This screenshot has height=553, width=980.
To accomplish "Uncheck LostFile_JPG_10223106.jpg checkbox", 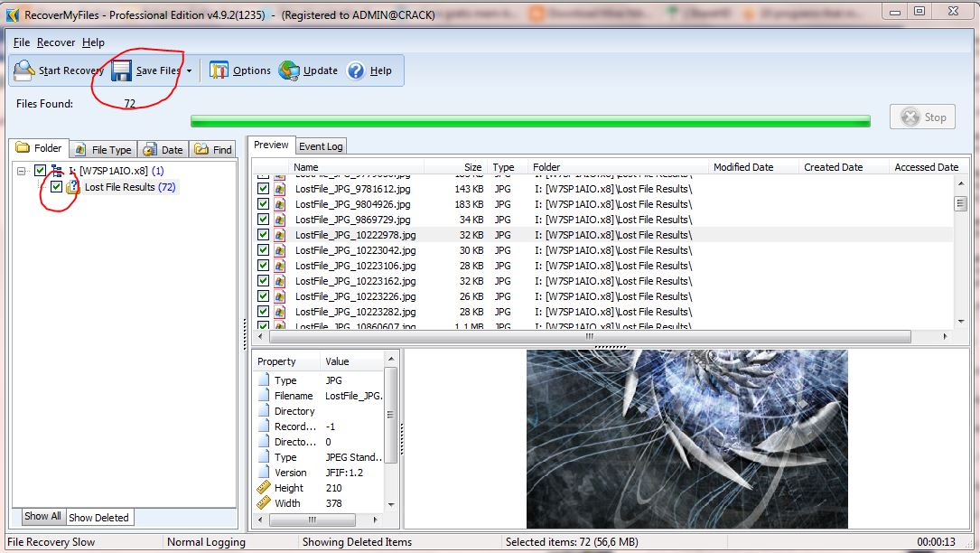I will click(263, 266).
